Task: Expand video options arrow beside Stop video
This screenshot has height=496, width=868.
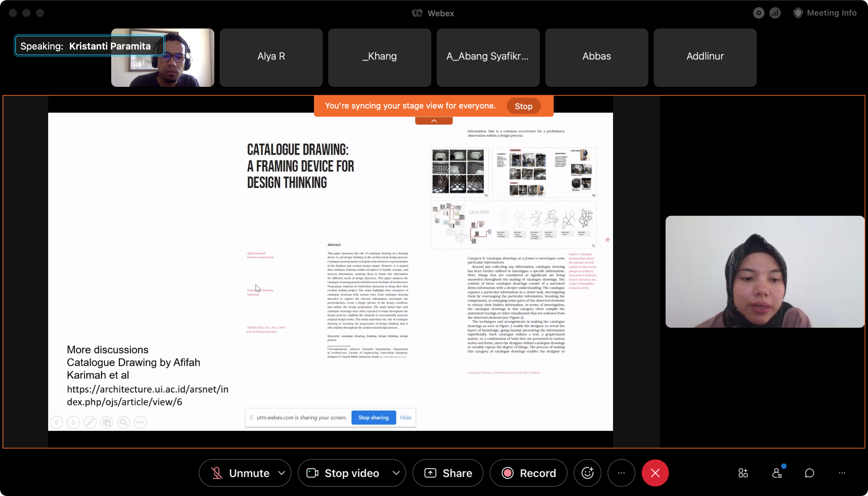Action: click(396, 473)
